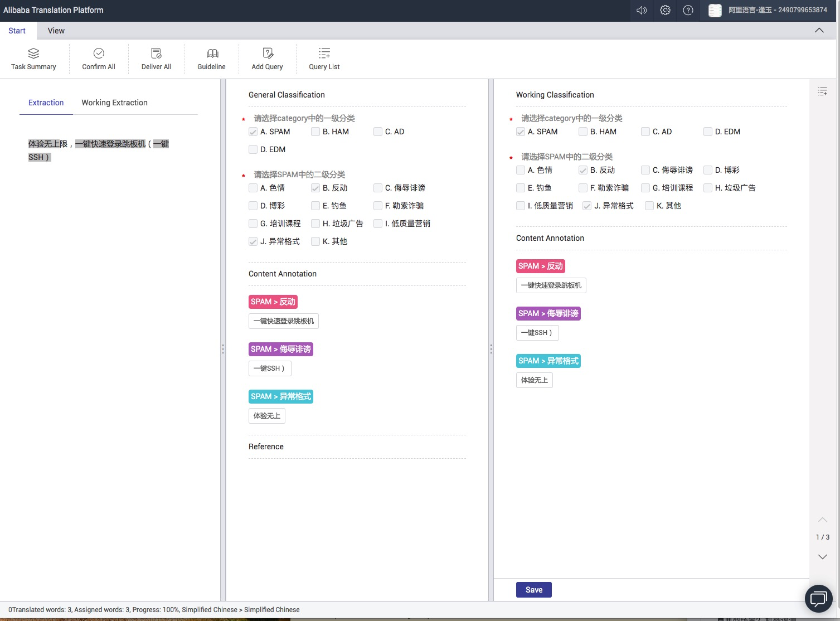
Task: Click SPAM > 侮辱诽谤 tag in General Content Annotation
Action: click(x=281, y=349)
